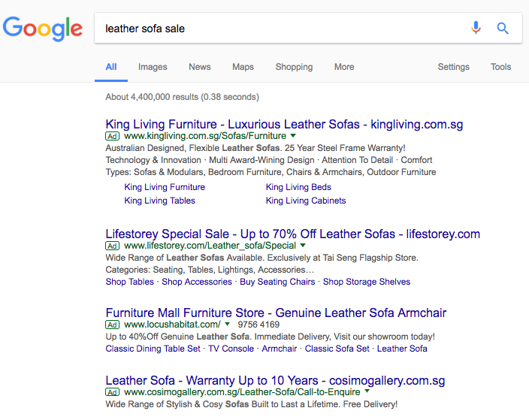The width and height of the screenshot is (529, 420).
Task: Visit the King Living Furniture sitelink
Action: click(165, 187)
